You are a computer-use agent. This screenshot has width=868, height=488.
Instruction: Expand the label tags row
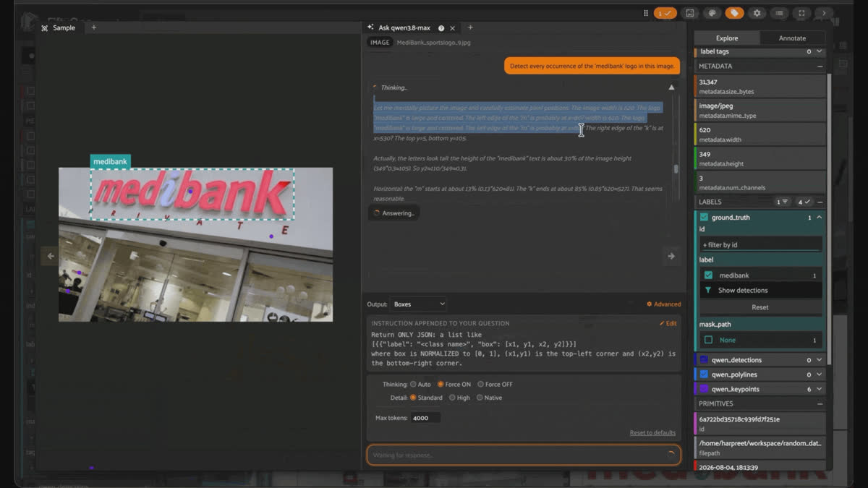pos(819,51)
